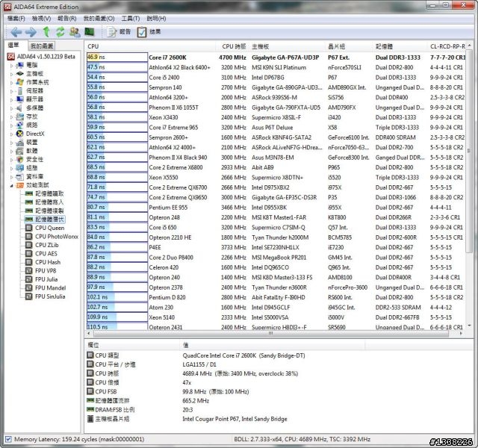Select the Athlon64 X2 Black 6400+ row
478x448 pixels.
(276, 67)
